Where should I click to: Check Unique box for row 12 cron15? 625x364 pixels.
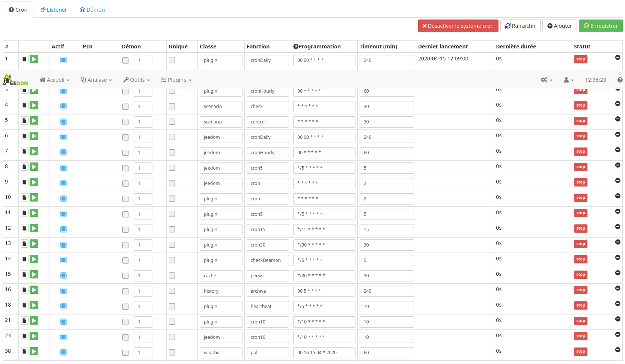pyautogui.click(x=172, y=229)
